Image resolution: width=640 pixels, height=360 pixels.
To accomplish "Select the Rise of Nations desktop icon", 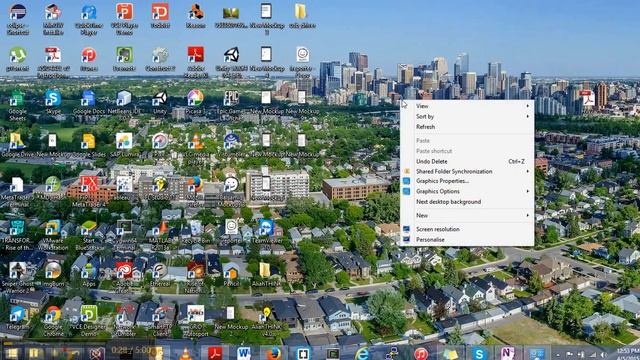I will click(x=195, y=278).
